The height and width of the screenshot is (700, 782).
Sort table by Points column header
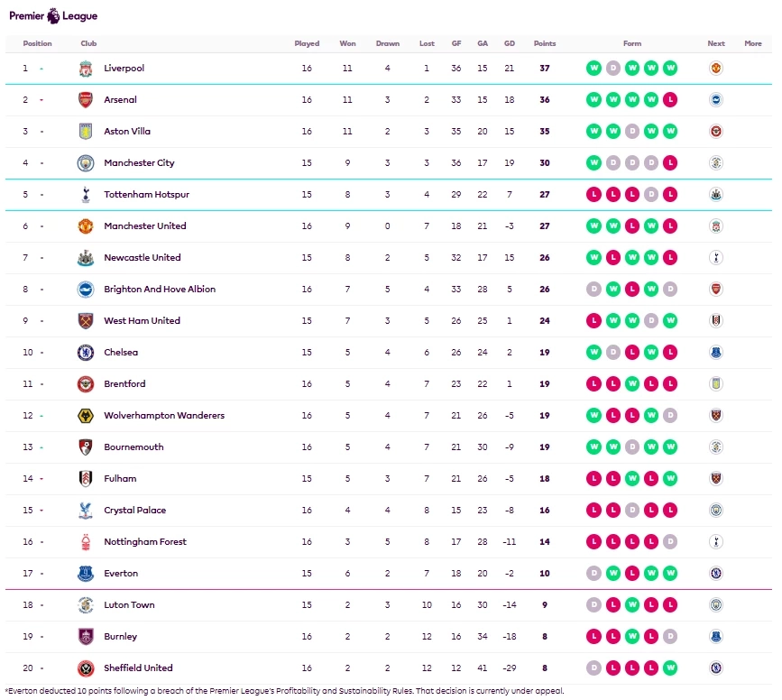coord(545,43)
